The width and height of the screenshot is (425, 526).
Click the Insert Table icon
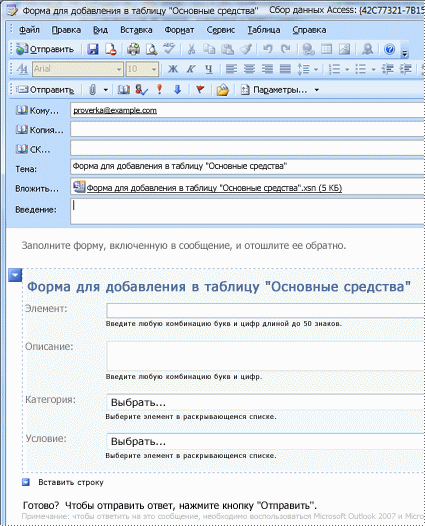(326, 49)
